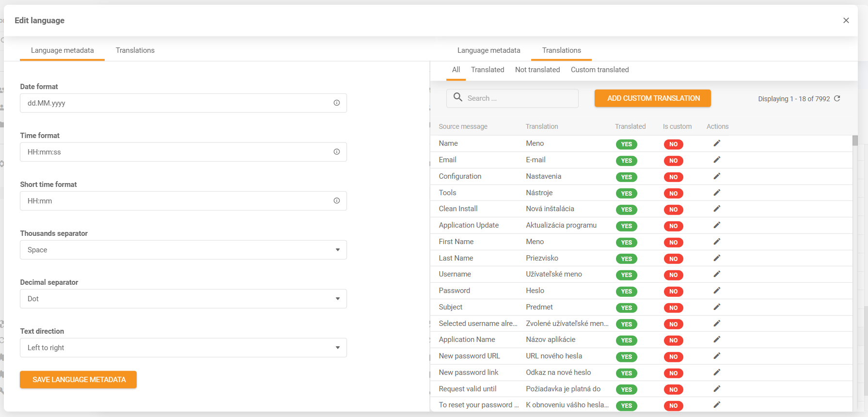Close the Edit language dialog
Screen dimensions: 868x417
(x=846, y=20)
